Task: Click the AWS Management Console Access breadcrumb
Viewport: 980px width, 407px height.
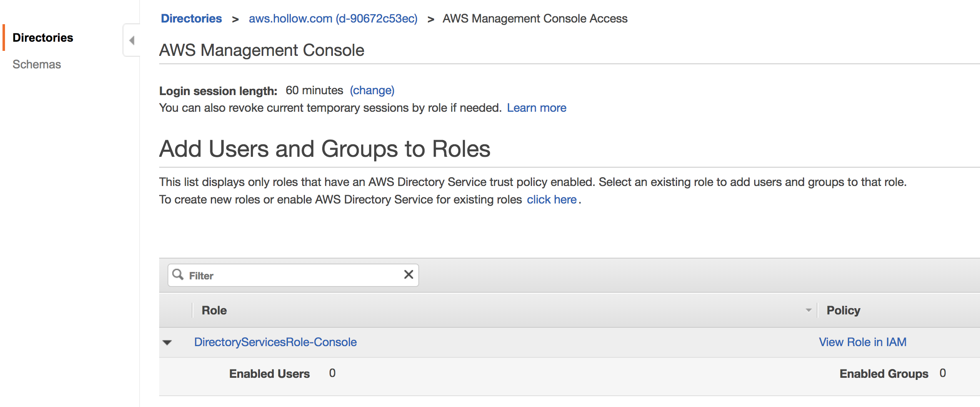Action: (535, 18)
